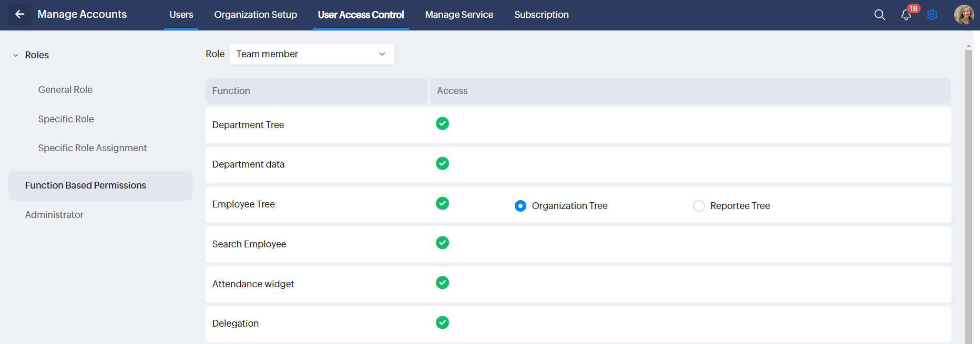Select the Reportee Tree radio button
Viewport: 980px width, 344px height.
[699, 206]
